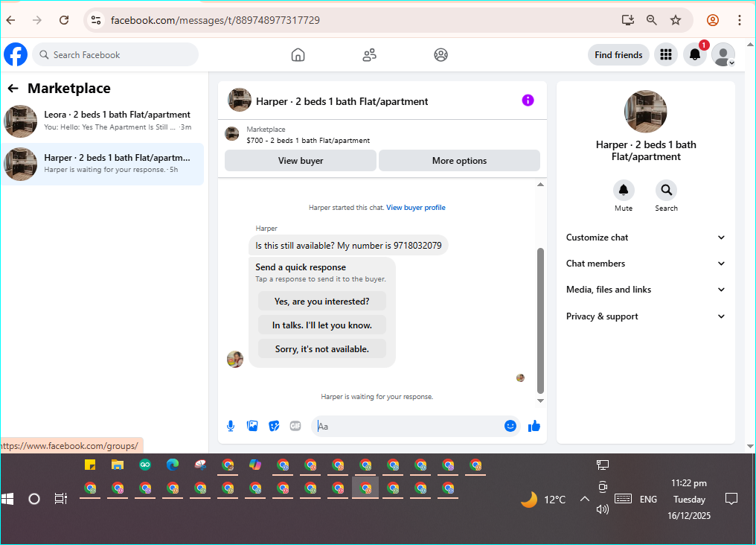This screenshot has width=756, height=545.
Task: Open the Windows Start menu
Action: pos(7,499)
